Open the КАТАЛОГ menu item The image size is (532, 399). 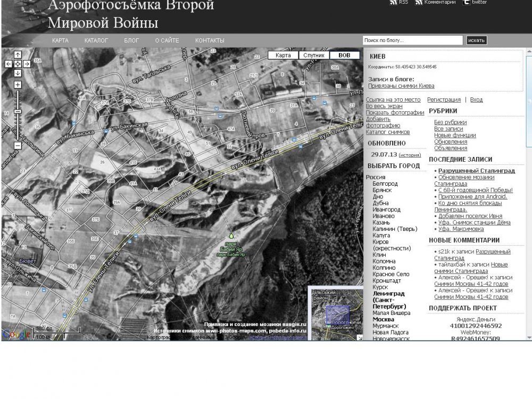coord(96,40)
